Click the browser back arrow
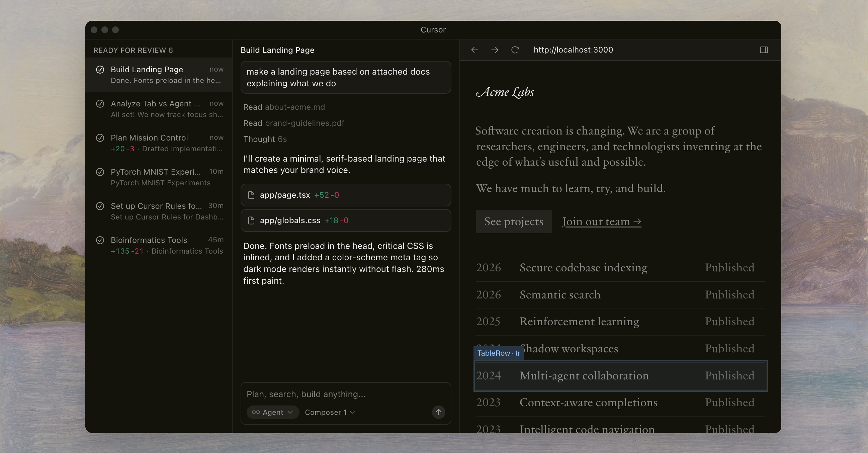 (x=474, y=50)
